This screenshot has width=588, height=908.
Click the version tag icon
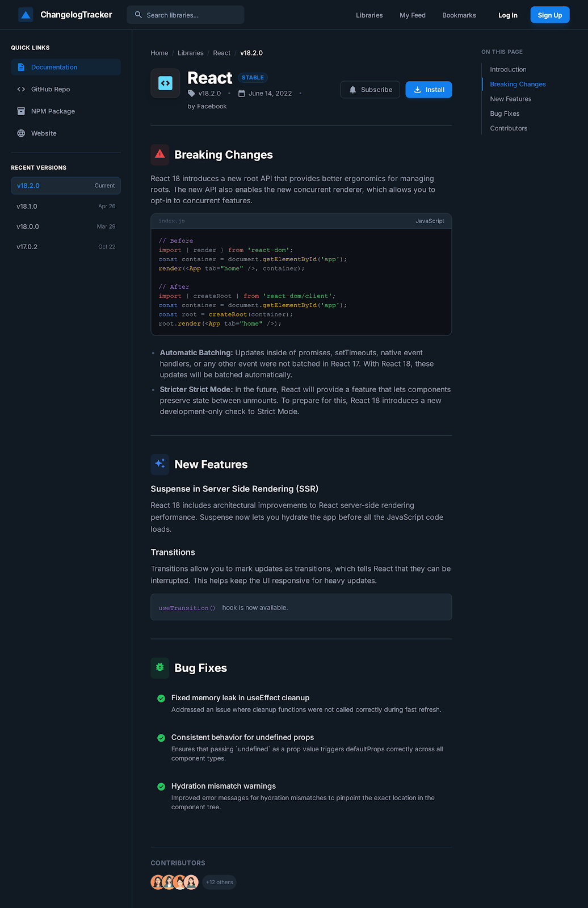coord(192,94)
